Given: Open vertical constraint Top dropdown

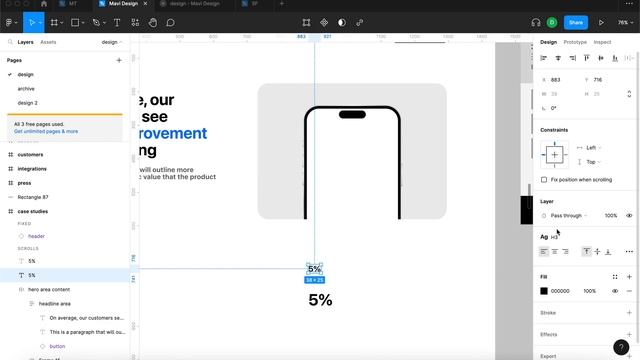Looking at the screenshot, I should pos(593,162).
